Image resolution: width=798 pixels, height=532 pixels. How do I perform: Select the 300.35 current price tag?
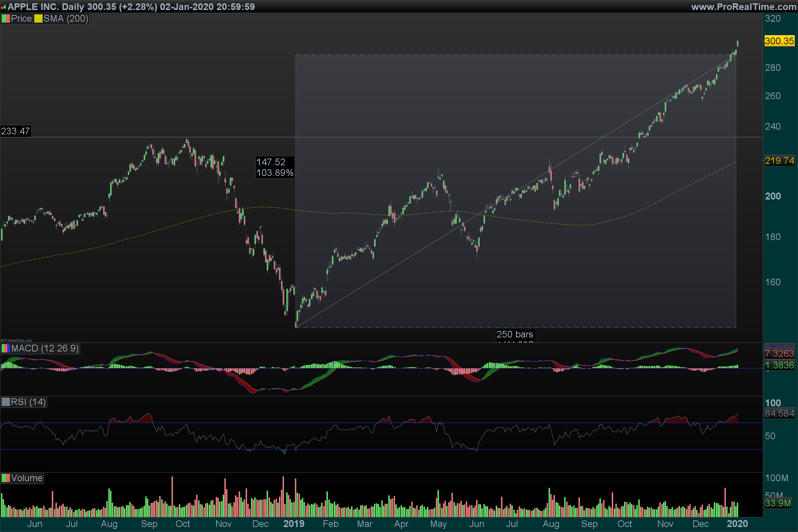(x=779, y=41)
